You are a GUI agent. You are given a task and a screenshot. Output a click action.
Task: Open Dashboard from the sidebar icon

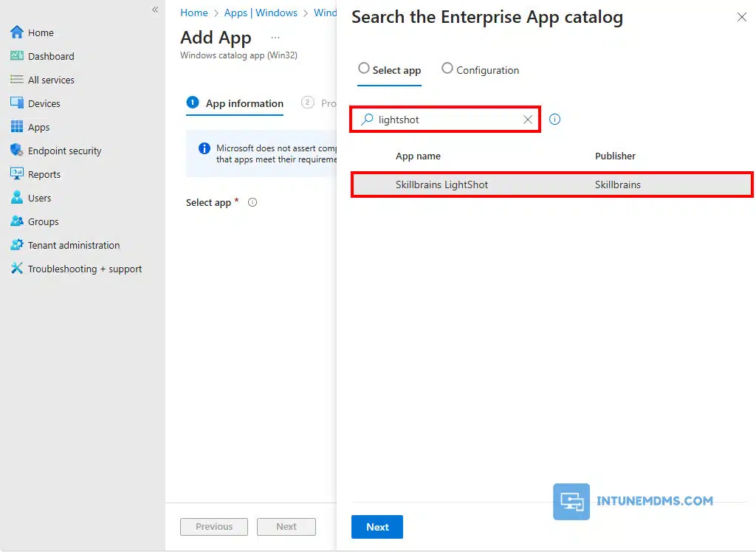(x=16, y=56)
